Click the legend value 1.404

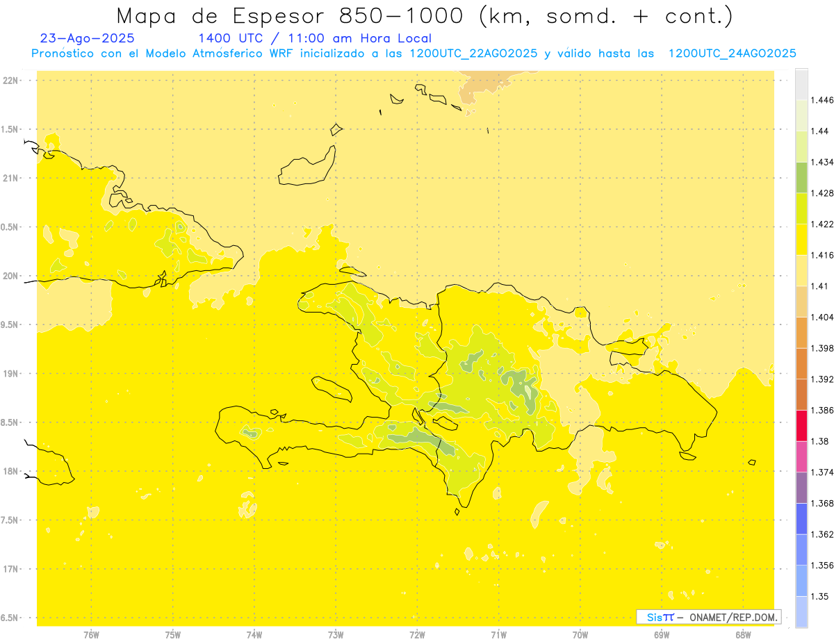pos(822,317)
